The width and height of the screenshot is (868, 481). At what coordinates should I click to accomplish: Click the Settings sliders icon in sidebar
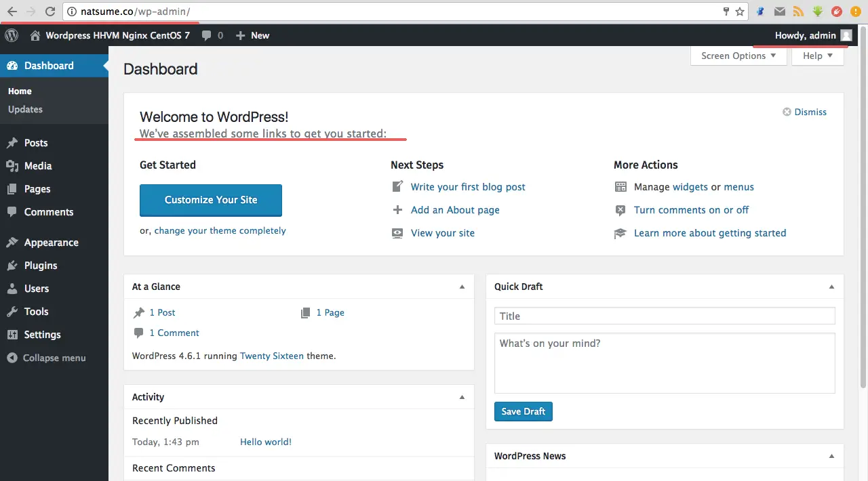(12, 335)
